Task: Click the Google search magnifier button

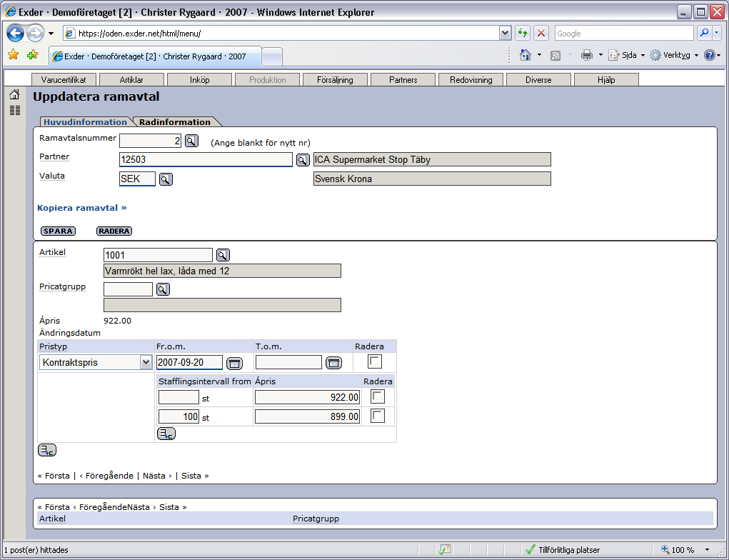Action: (x=704, y=33)
